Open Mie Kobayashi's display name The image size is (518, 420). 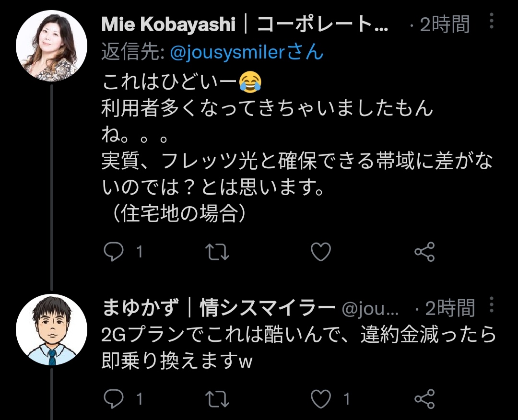click(x=245, y=24)
